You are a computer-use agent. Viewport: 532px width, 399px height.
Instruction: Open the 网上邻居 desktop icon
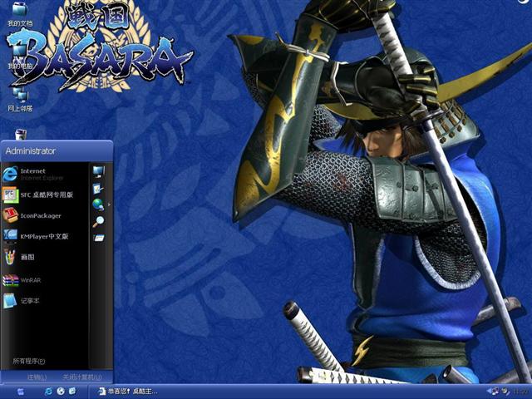coord(20,99)
